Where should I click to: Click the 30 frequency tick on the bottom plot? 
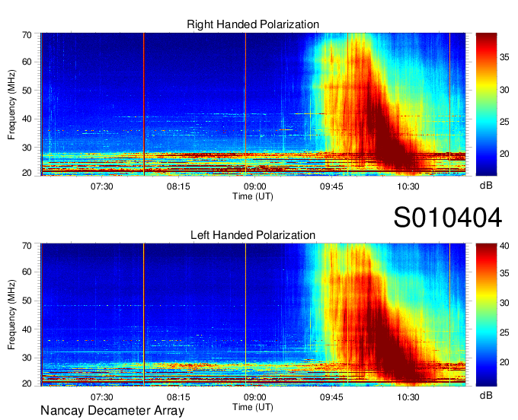click(27, 358)
